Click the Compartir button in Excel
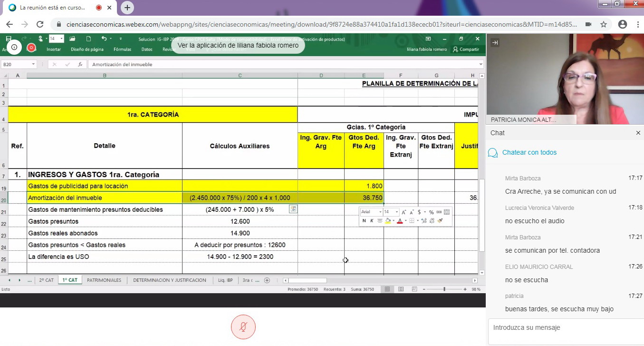Screen dimensions: 644x346 [466, 49]
